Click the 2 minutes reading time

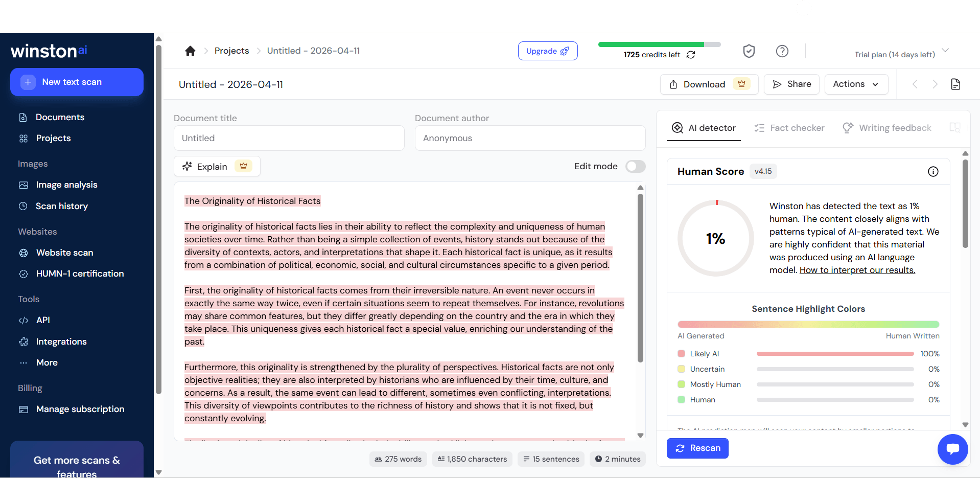pos(618,459)
